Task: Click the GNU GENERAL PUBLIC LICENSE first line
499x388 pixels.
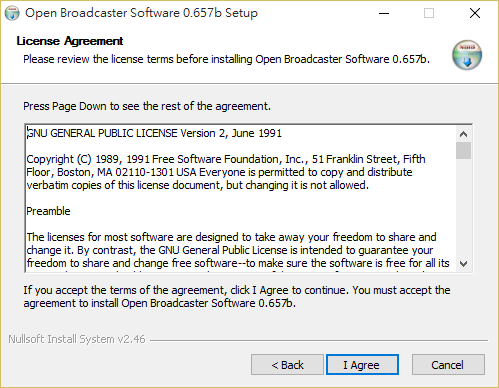Action: (154, 133)
